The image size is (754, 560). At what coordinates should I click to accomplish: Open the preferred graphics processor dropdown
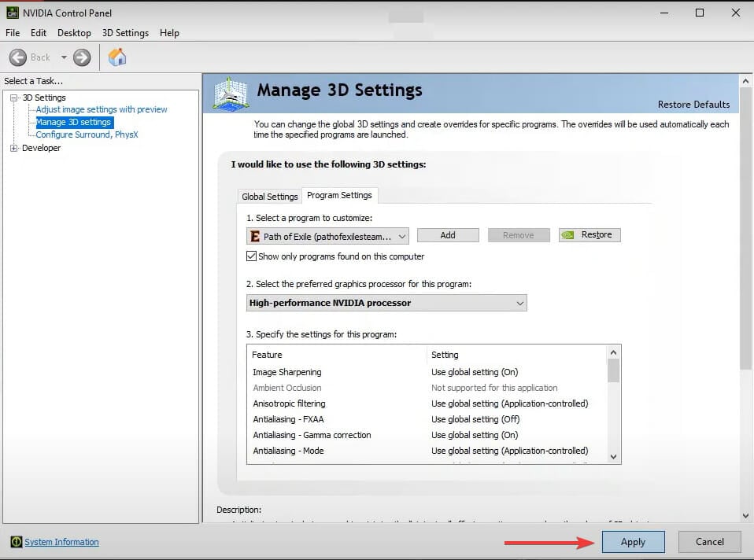click(x=386, y=303)
